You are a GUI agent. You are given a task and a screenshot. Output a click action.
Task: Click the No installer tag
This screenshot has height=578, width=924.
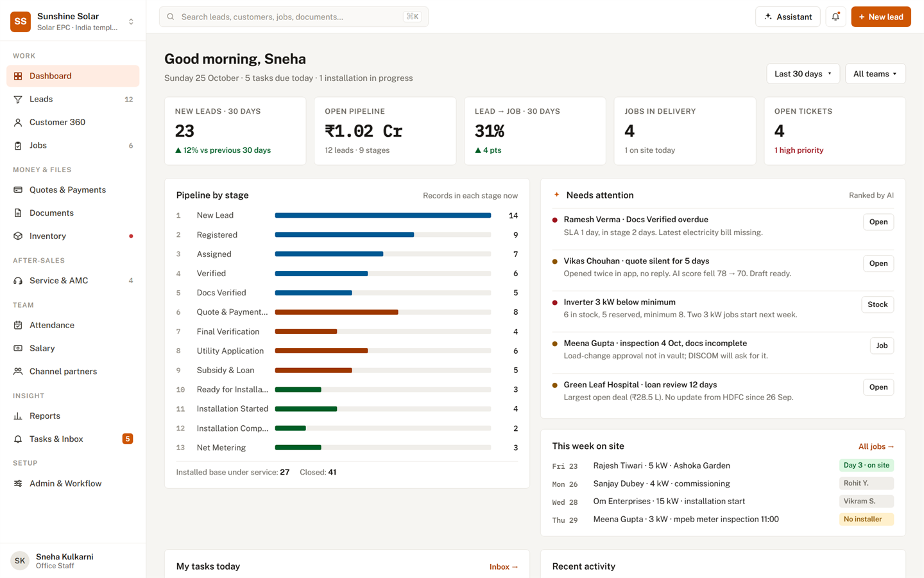866,519
